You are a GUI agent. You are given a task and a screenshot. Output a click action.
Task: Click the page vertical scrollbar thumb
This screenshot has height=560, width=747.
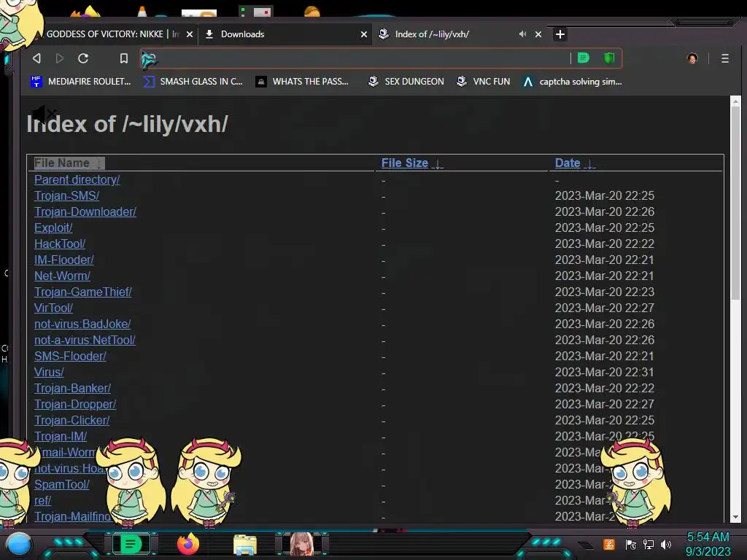tap(735, 203)
